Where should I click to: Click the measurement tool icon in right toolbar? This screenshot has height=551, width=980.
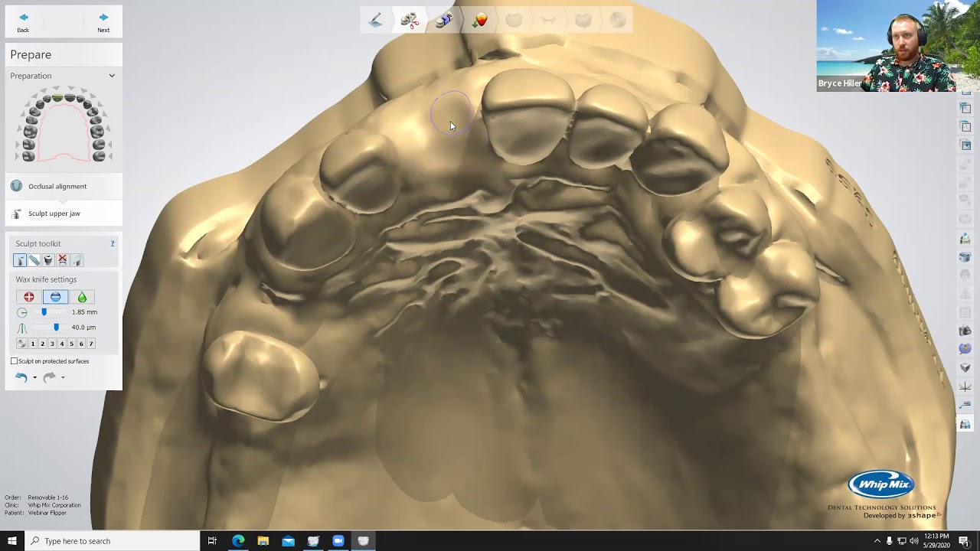coord(965,405)
